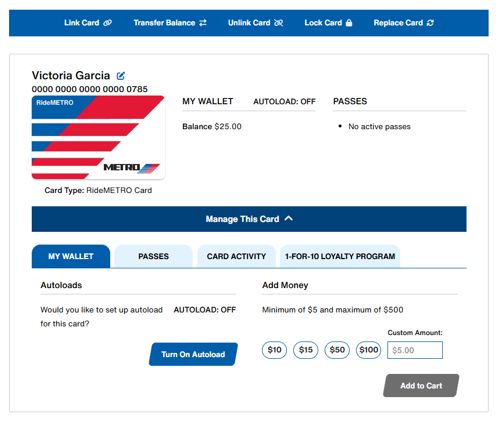Click the Balance $25.00 text
Viewport: 500px width, 424px height.
[212, 127]
